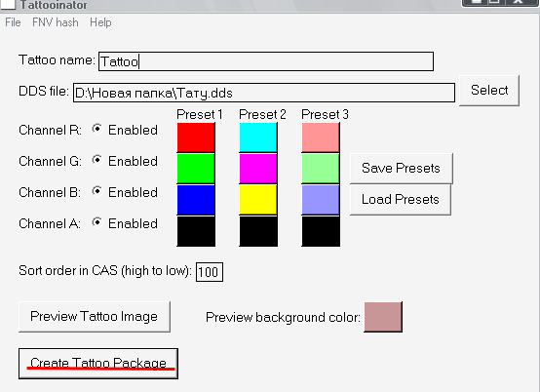Open the Help menu
540x392 pixels.
point(100,22)
